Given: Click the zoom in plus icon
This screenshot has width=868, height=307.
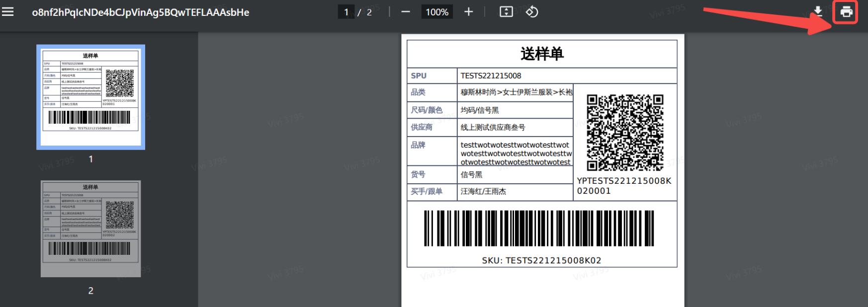Looking at the screenshot, I should [x=468, y=11].
